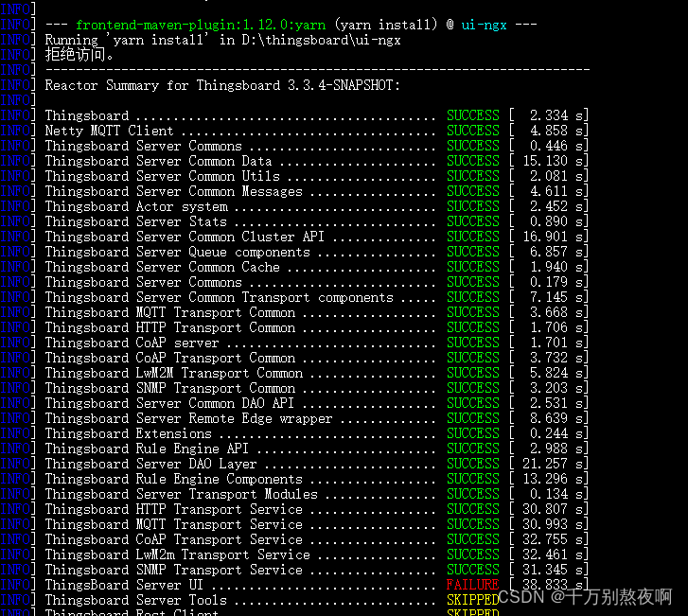Click 'Thingsboard Server Common Utils' row text
Viewport: 688px width, 616px height.
pyautogui.click(x=163, y=176)
